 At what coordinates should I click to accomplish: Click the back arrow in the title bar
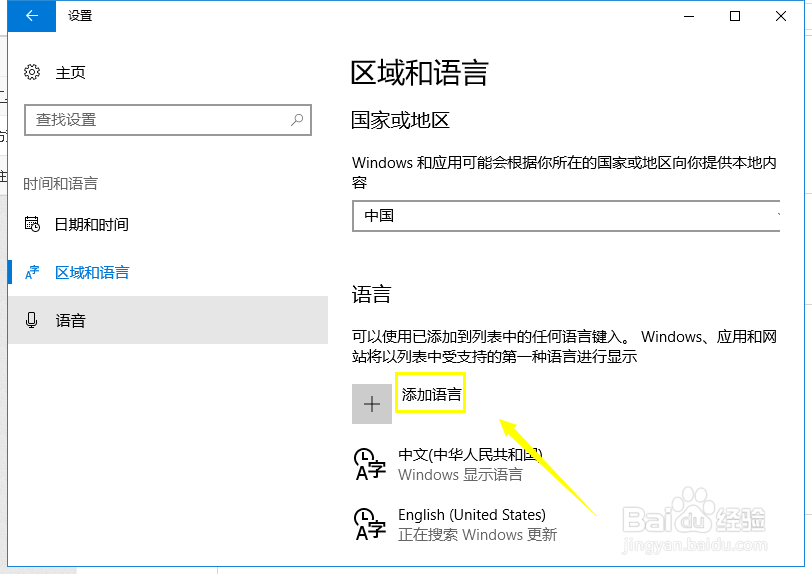point(32,16)
